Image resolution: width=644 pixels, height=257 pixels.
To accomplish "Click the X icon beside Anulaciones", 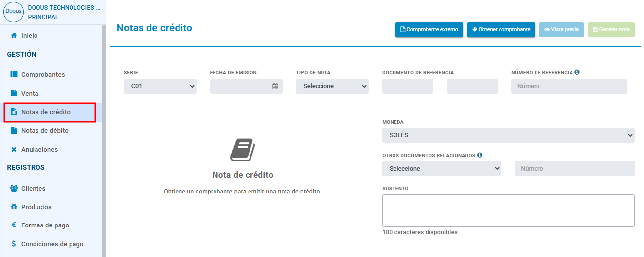I will pos(14,149).
